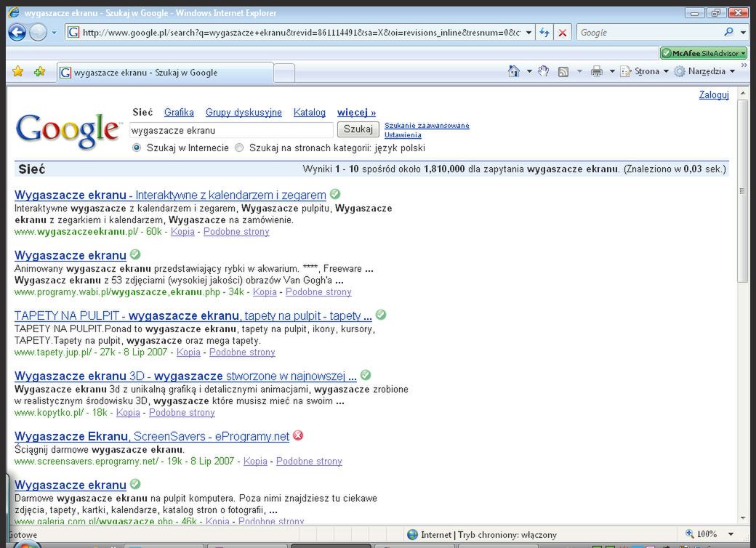
Task: Click the zoom magnifier 100% control
Action: click(701, 534)
